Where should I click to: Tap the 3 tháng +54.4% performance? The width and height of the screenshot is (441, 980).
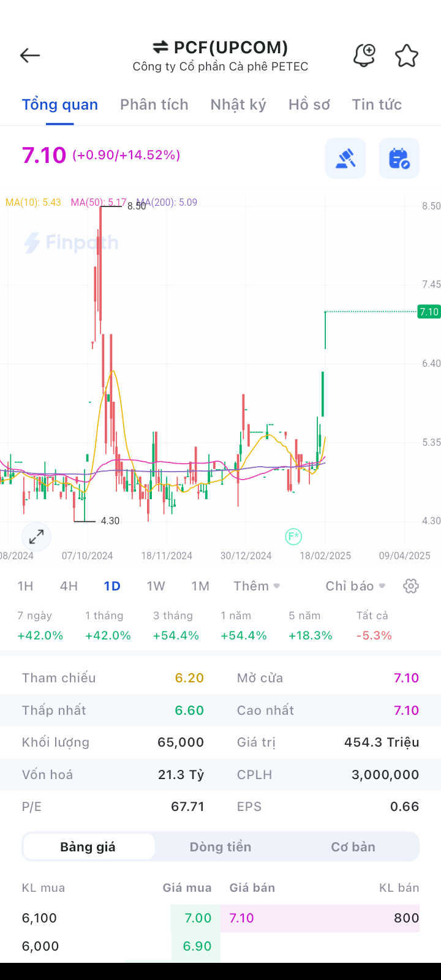(176, 626)
